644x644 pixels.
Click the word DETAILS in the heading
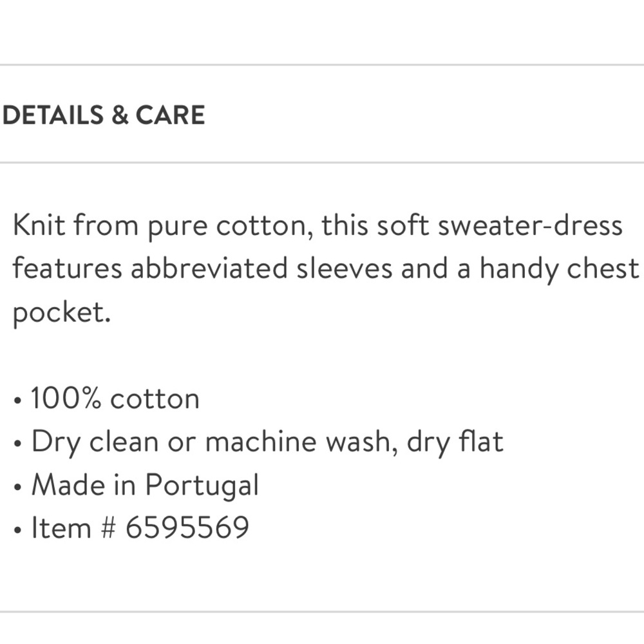(x=53, y=115)
